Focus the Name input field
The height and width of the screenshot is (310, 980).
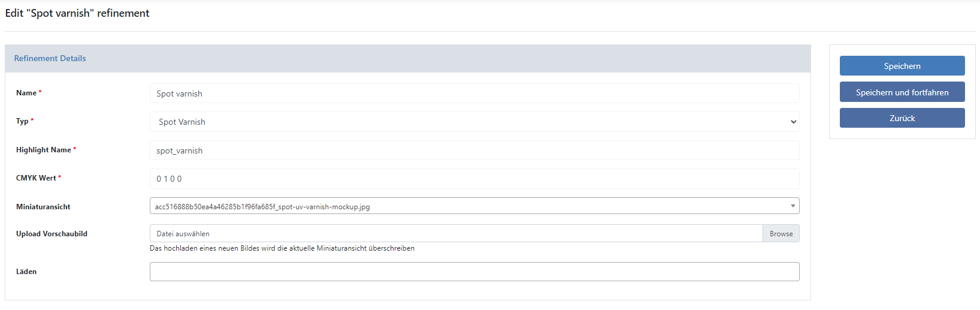(x=474, y=94)
